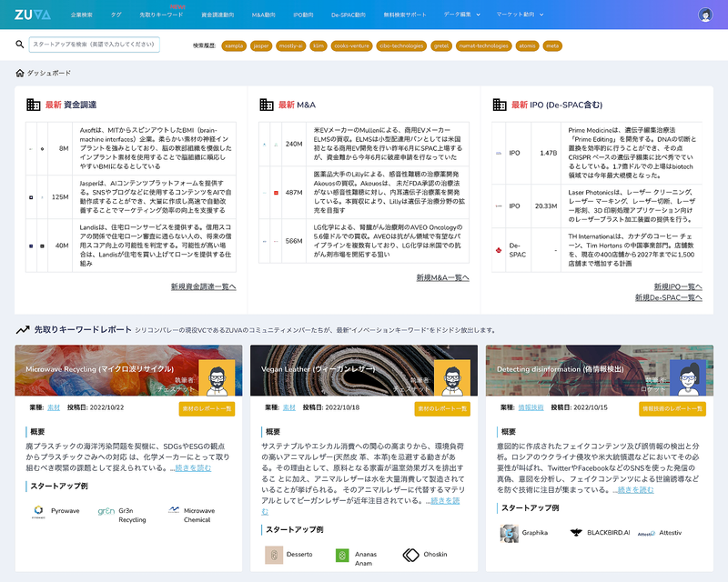Click author avatar on Vegan Leather card
This screenshot has height=582, width=728.
click(x=452, y=377)
